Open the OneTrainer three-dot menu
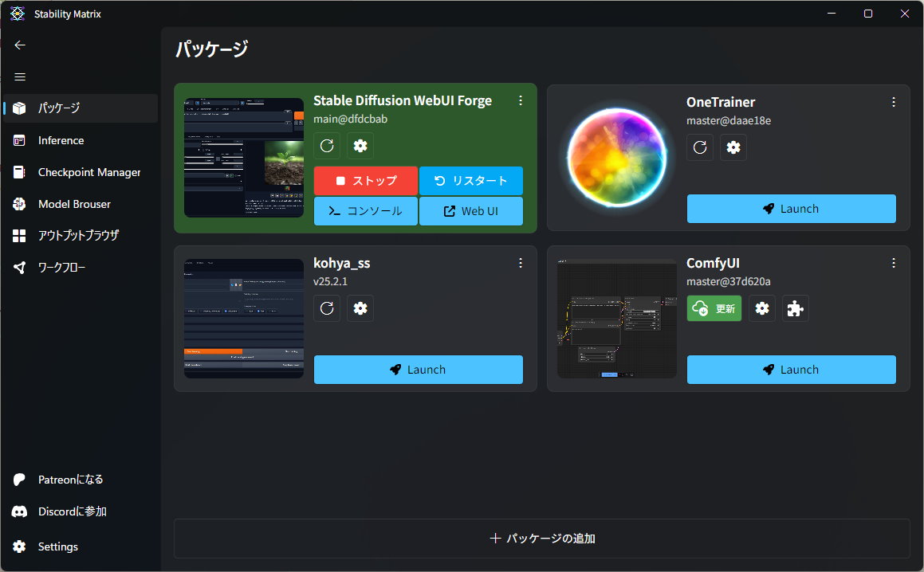Screen dimensions: 924x572 click(x=894, y=102)
